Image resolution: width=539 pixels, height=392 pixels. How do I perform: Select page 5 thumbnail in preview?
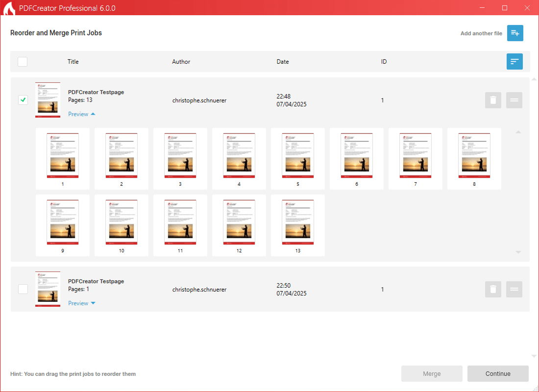pyautogui.click(x=298, y=159)
